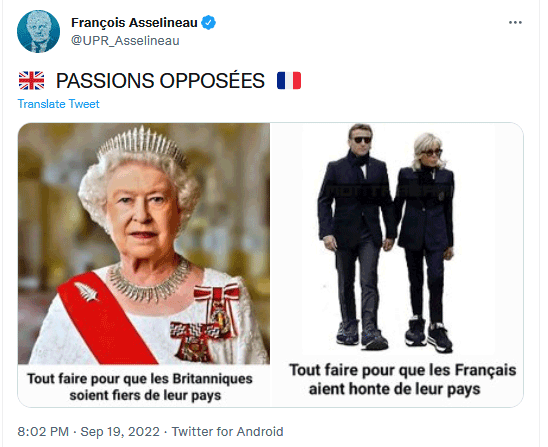Open the Twitter for Android source link
Viewport: 548px width, 447px height.
228,432
